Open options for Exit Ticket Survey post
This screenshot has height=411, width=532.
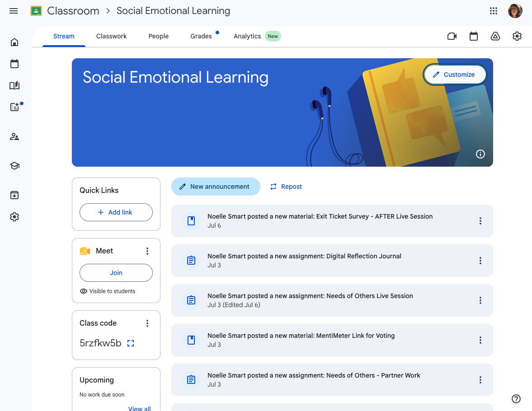click(480, 221)
